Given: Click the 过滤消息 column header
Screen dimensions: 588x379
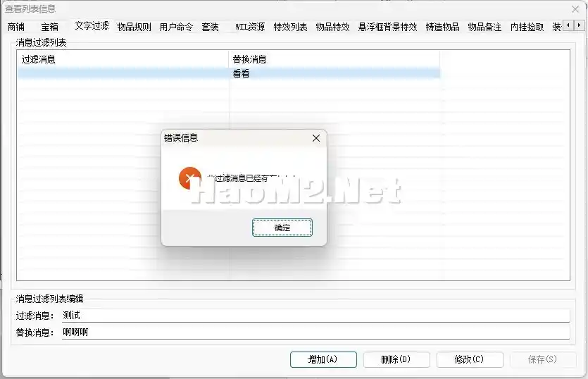Looking at the screenshot, I should coord(123,59).
